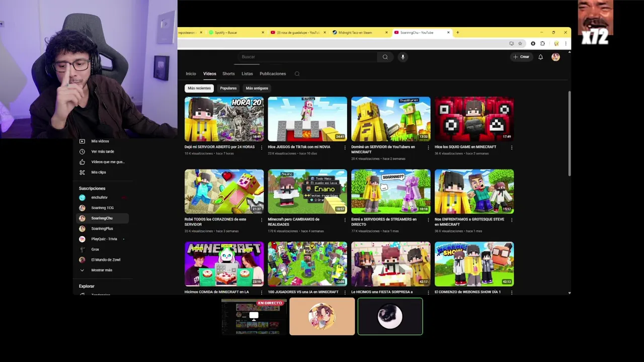Viewport: 644px width, 362px height.
Task: Sort videos by Populares chip
Action: click(x=228, y=88)
